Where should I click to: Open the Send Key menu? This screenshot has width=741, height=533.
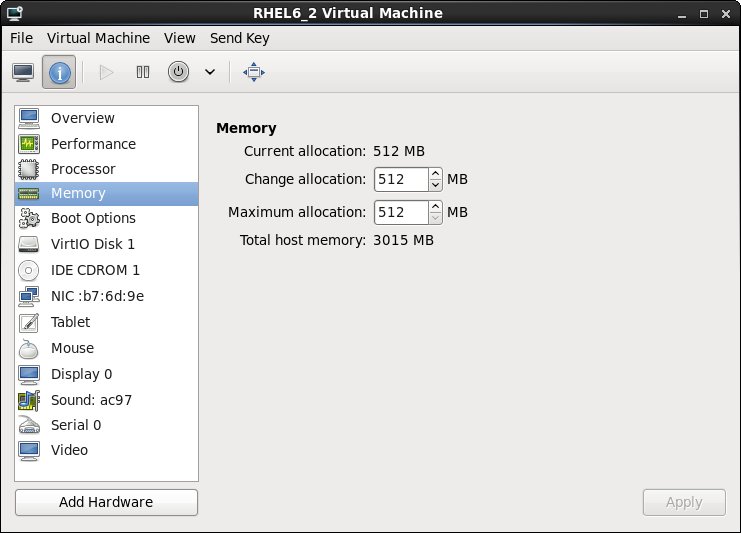(x=239, y=38)
